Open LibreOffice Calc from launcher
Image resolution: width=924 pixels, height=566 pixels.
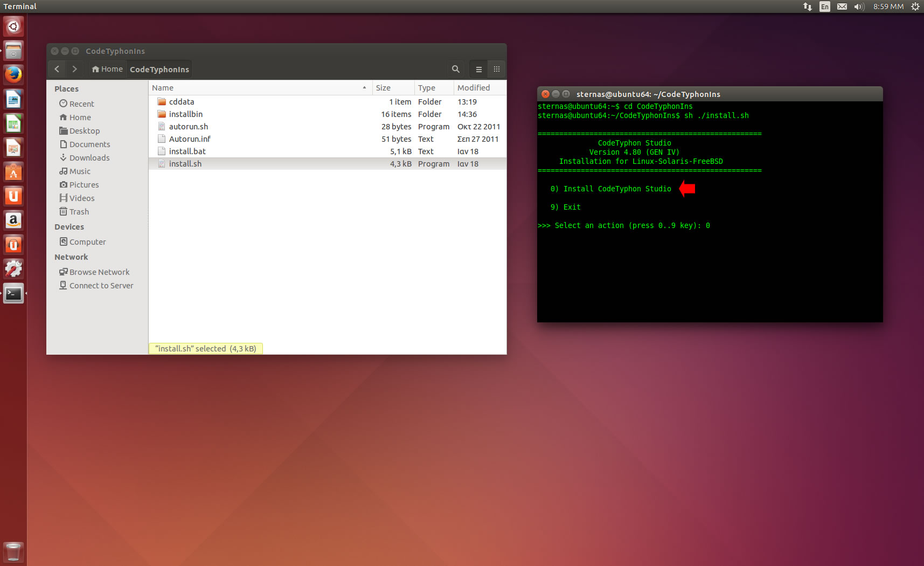click(x=13, y=123)
